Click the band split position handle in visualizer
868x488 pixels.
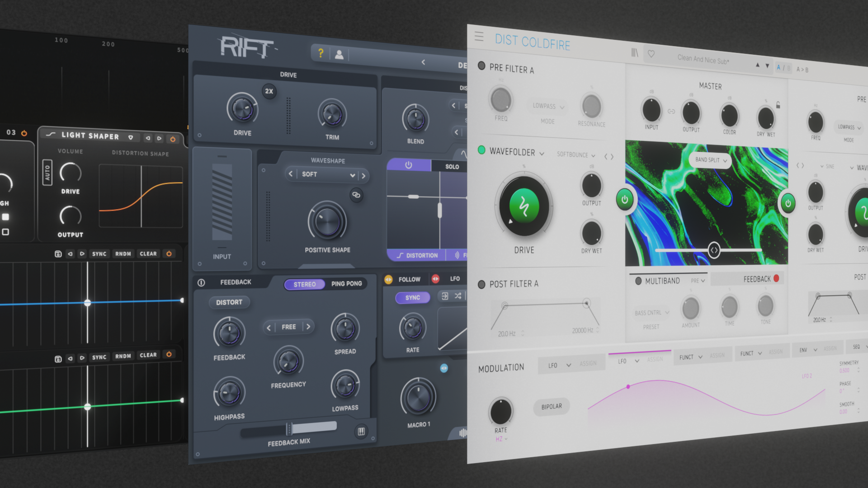(x=714, y=250)
